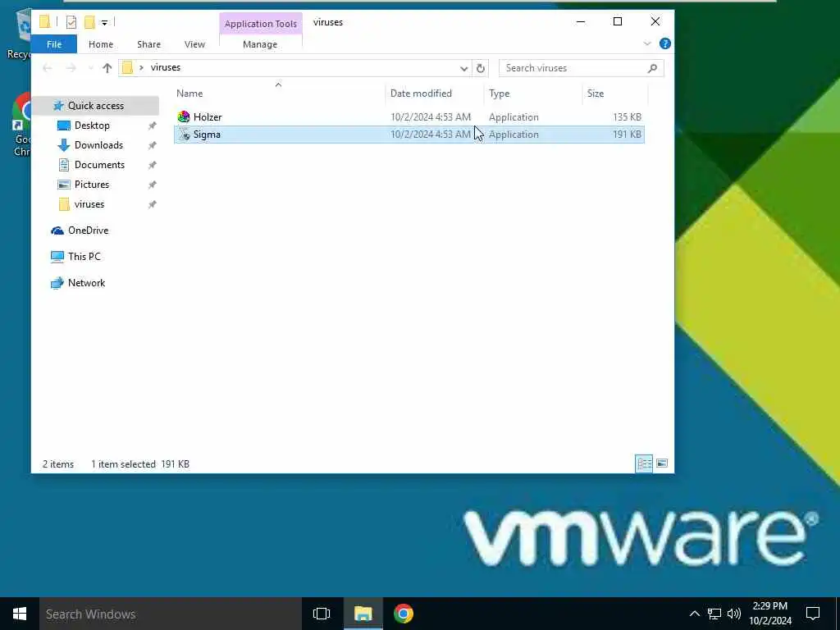The width and height of the screenshot is (840, 630).
Task: Expand the ribbon with the chevron
Action: point(647,44)
